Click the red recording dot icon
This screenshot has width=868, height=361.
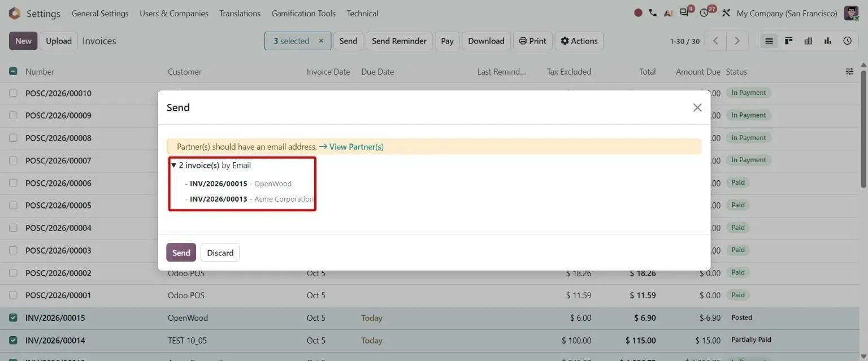point(638,13)
